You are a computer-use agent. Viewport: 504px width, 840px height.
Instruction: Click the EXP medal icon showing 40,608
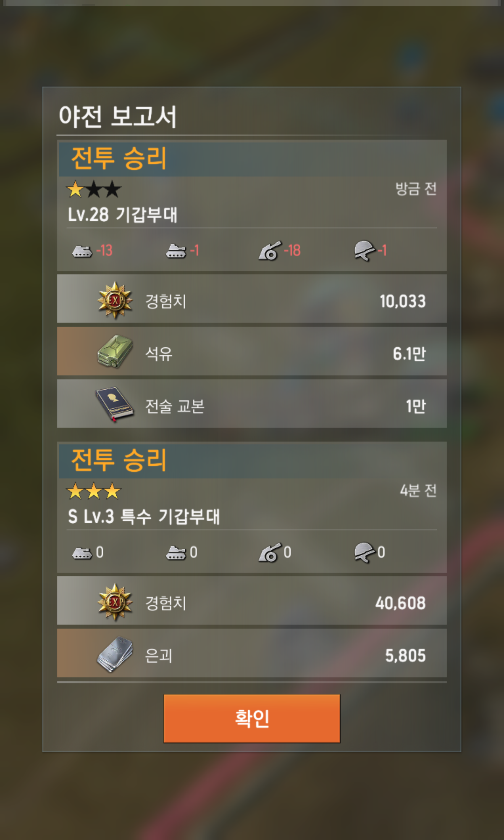point(115,602)
